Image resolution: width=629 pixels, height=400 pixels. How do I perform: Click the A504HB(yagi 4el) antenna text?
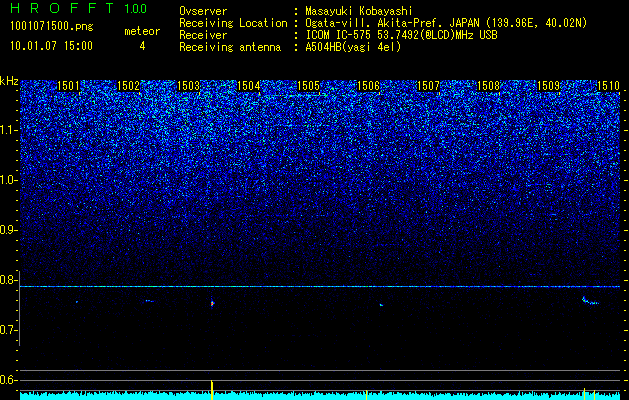tap(353, 47)
